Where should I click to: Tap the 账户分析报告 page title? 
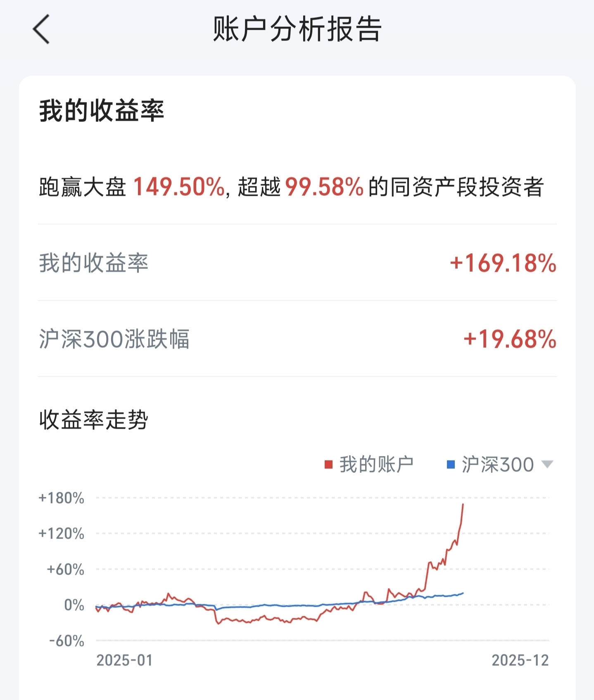coord(297,29)
